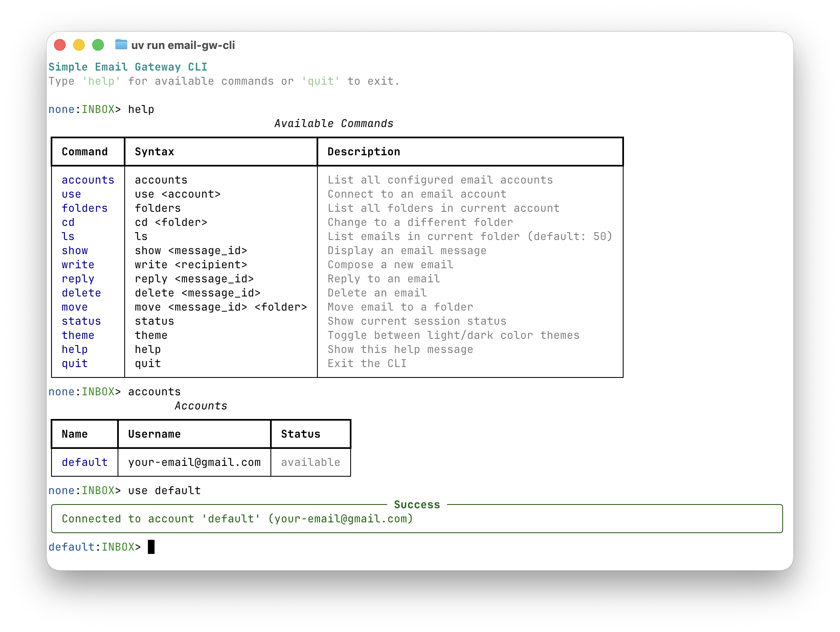Click the 'delete <message_id>' syntax cell
The image size is (840, 632).
198,293
